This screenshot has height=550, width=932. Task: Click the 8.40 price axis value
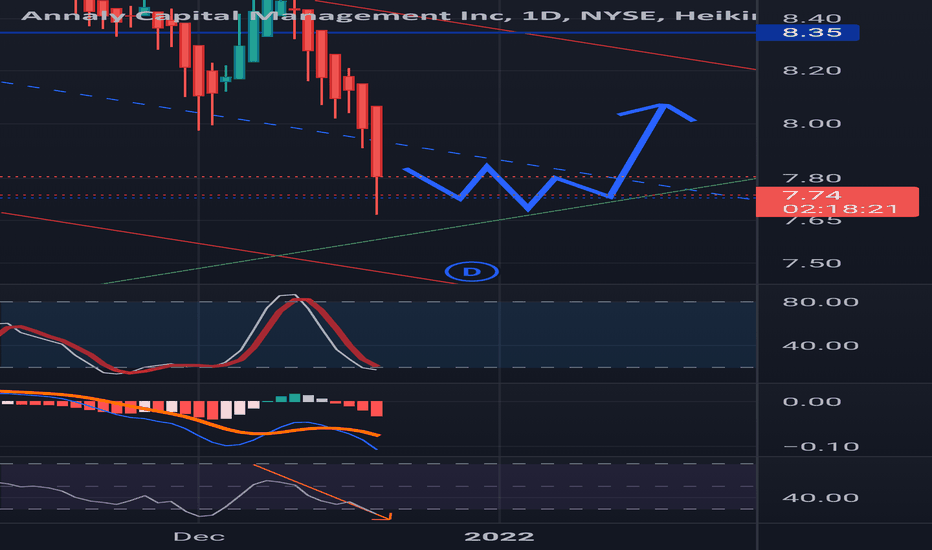click(x=812, y=18)
